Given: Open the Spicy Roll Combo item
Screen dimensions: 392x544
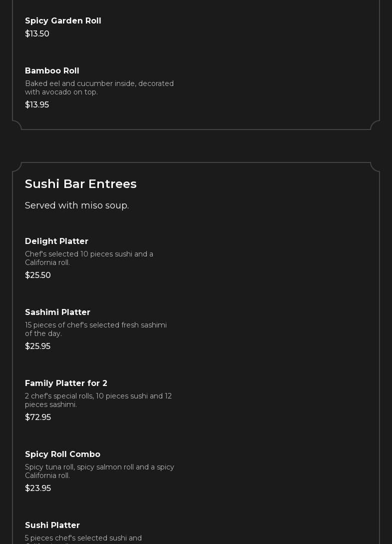Looking at the screenshot, I should [x=62, y=454].
